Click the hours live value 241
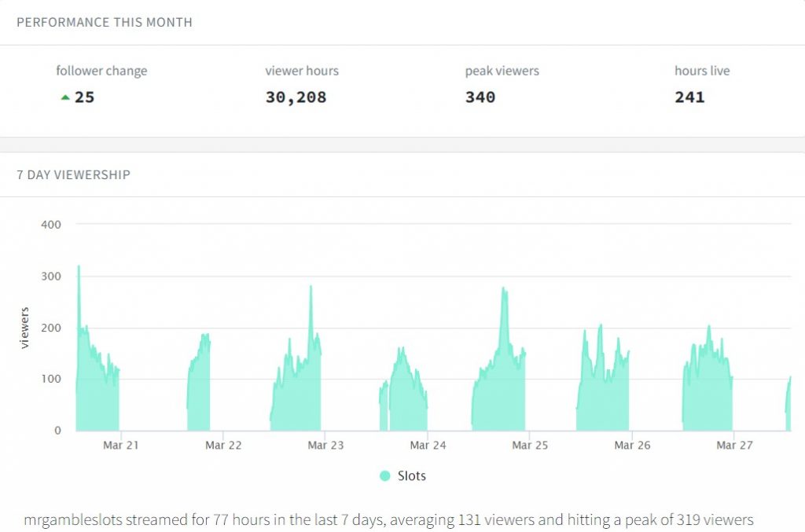The image size is (805, 532). [x=689, y=97]
